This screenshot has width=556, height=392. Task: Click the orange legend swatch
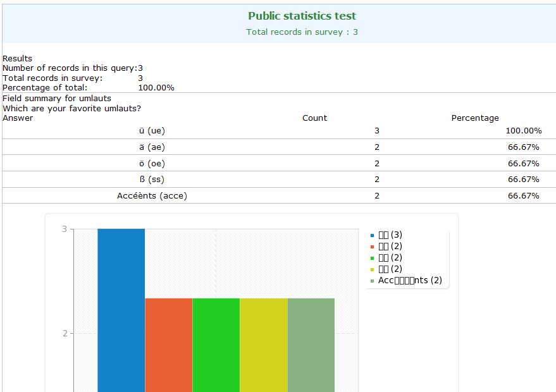[373, 247]
